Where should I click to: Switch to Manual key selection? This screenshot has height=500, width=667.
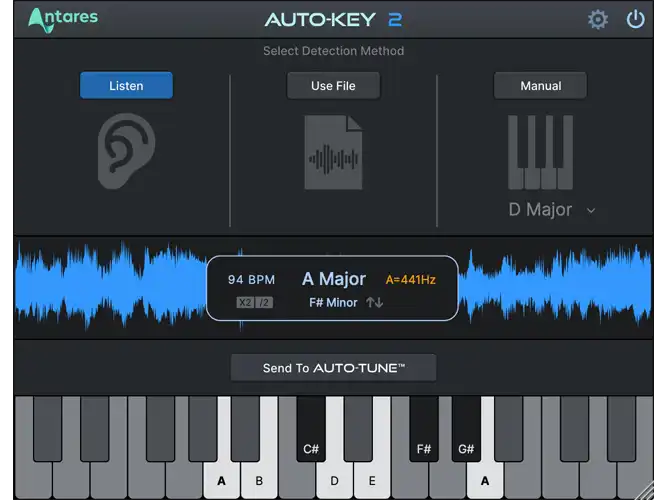[540, 86]
